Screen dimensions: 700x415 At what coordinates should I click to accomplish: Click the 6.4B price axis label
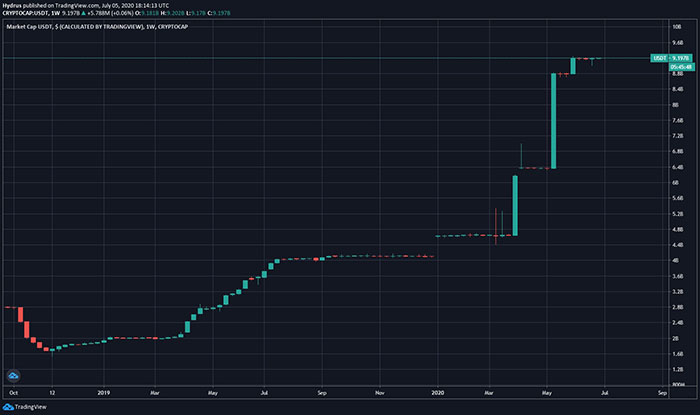click(678, 167)
